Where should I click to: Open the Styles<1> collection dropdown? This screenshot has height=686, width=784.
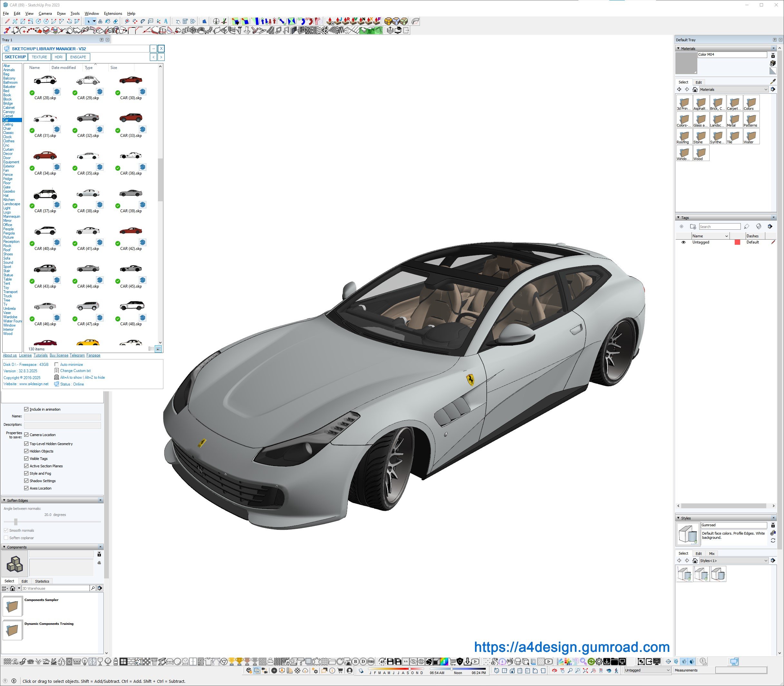(766, 560)
